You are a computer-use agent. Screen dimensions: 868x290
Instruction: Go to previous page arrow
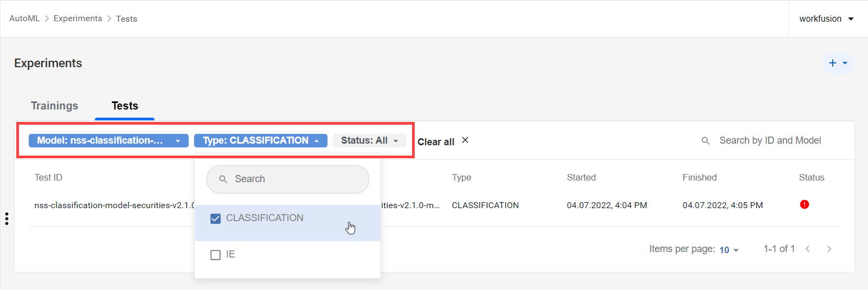coord(808,249)
